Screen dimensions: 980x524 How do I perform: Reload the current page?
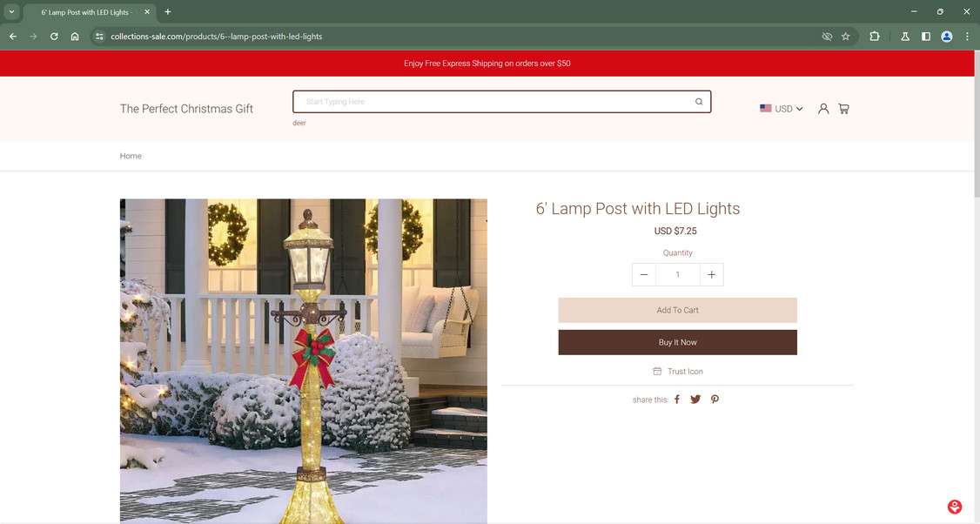coord(54,37)
